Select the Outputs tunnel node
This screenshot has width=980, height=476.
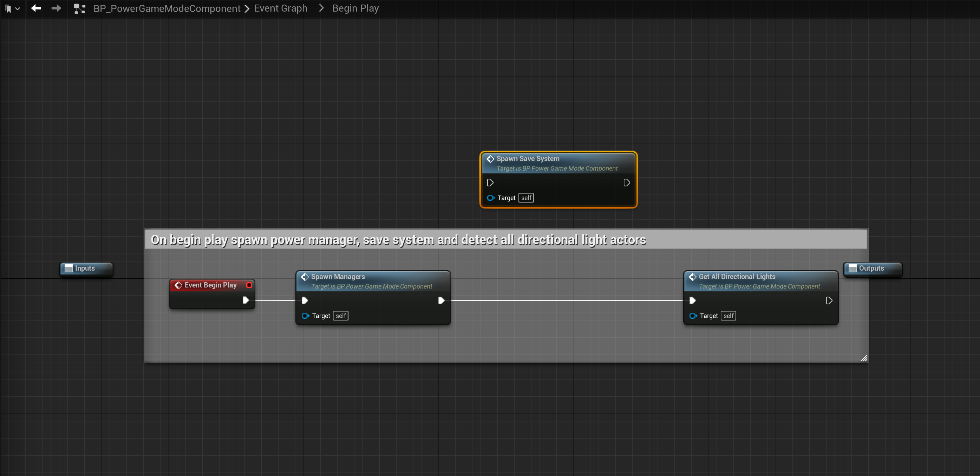[871, 269]
